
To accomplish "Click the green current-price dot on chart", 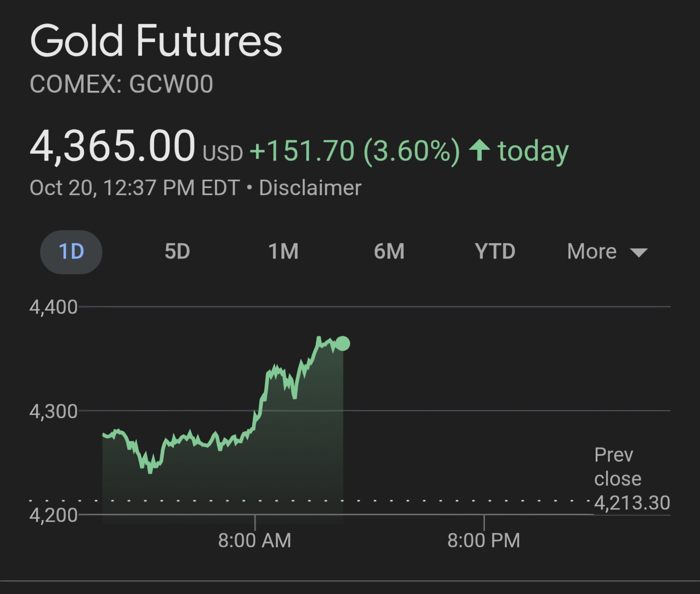I will pos(343,343).
